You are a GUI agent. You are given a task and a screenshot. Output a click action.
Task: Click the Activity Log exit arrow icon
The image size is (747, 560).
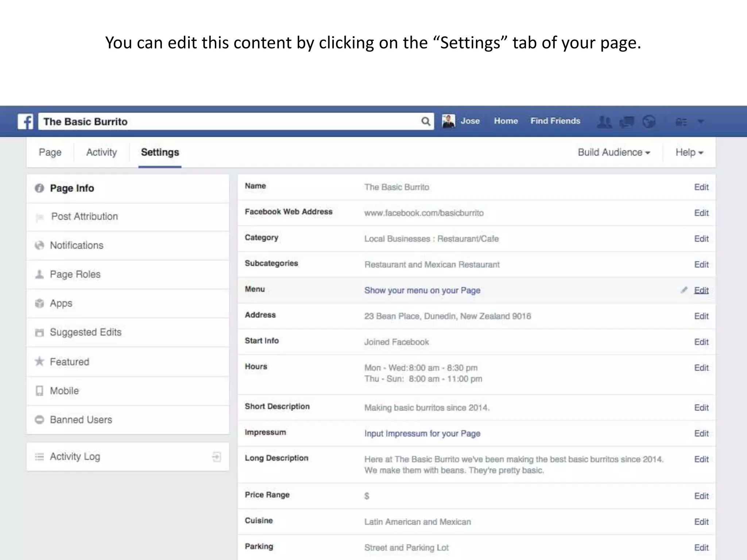point(217,457)
